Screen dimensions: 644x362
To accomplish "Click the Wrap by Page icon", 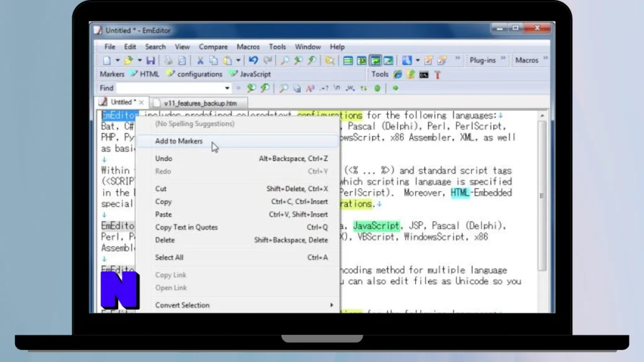I will click(x=389, y=60).
